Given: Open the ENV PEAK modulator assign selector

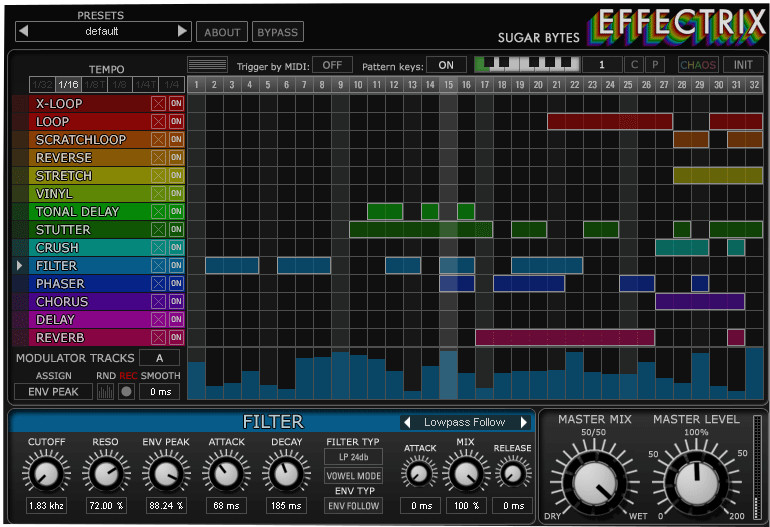Looking at the screenshot, I should pos(53,392).
